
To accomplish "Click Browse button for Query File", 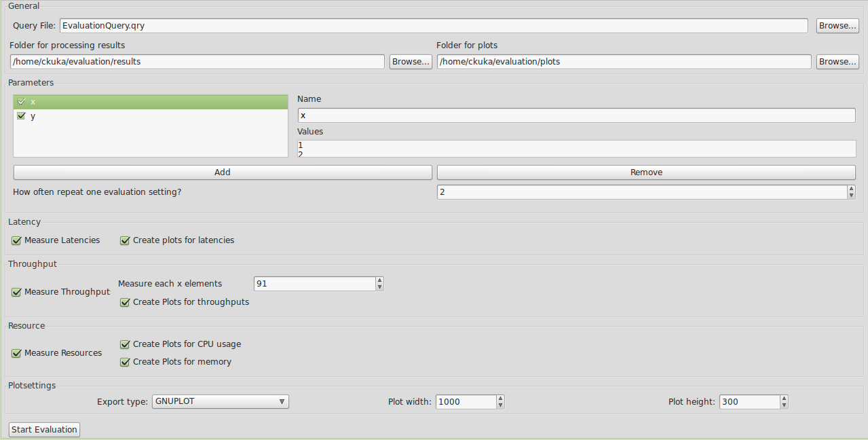I will (837, 26).
